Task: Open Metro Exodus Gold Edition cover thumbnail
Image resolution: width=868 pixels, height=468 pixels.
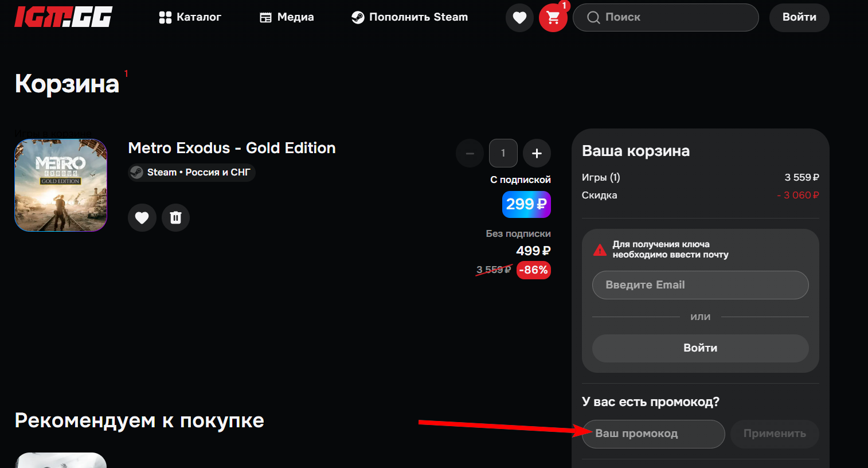Action: [x=61, y=185]
